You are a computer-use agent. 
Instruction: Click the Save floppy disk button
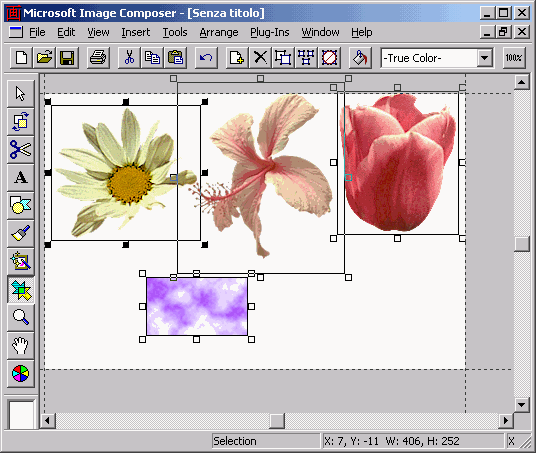pos(67,57)
